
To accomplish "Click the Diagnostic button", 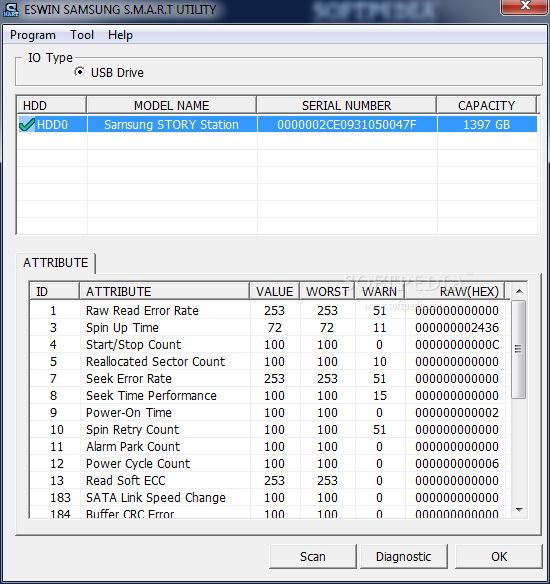I will pos(404,556).
